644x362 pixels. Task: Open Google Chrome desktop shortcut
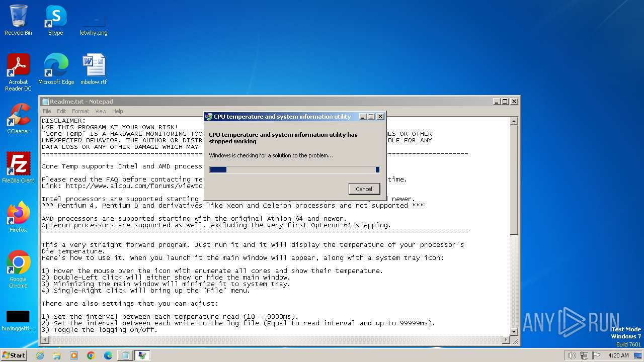click(x=18, y=269)
